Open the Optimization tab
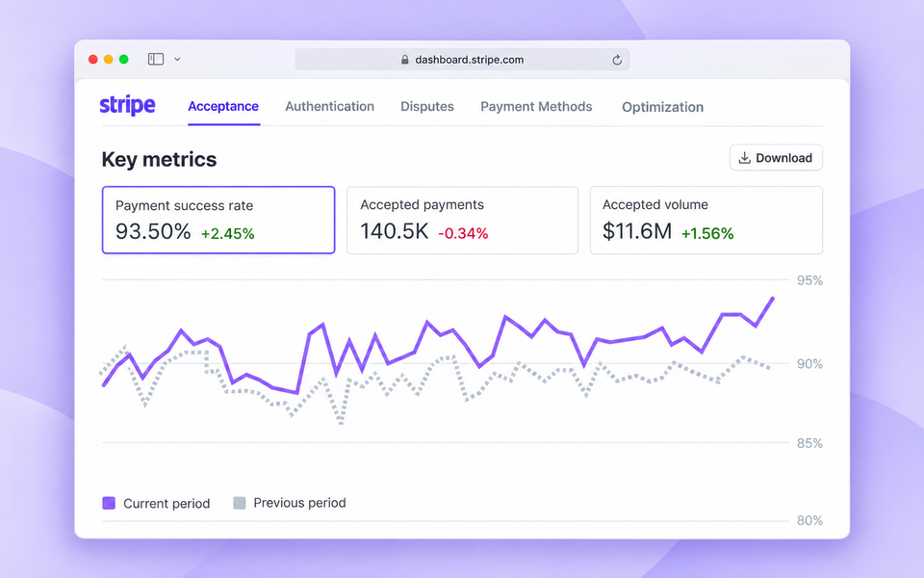Image resolution: width=924 pixels, height=578 pixels. (x=662, y=107)
